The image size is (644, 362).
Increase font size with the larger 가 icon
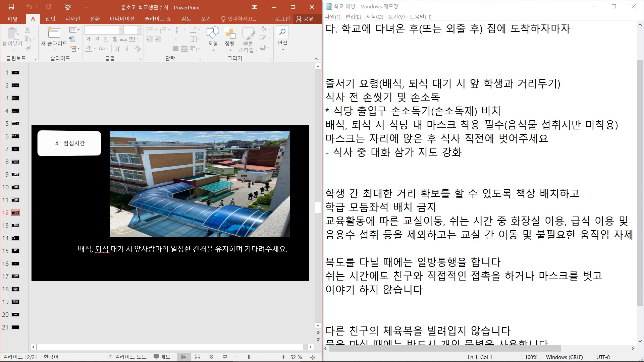coord(117,49)
